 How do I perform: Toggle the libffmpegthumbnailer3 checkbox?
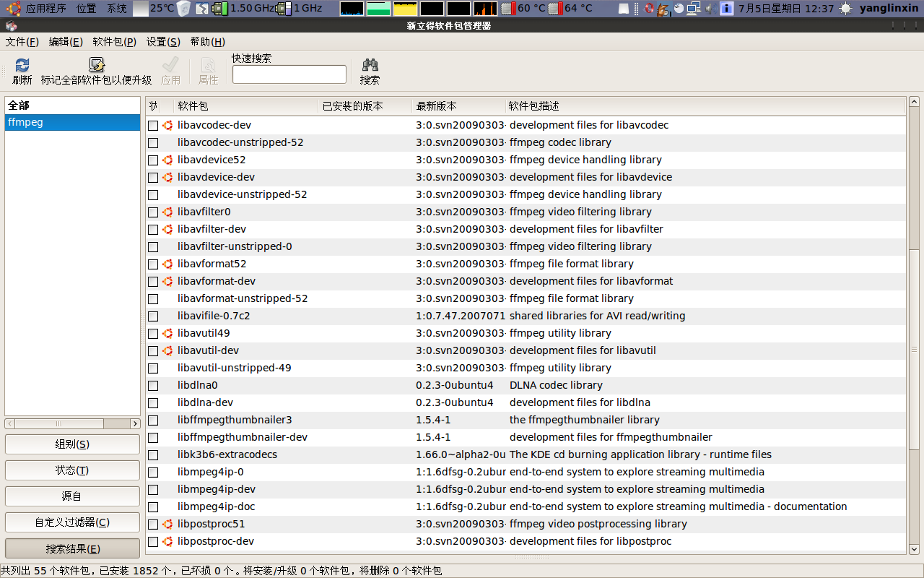153,420
